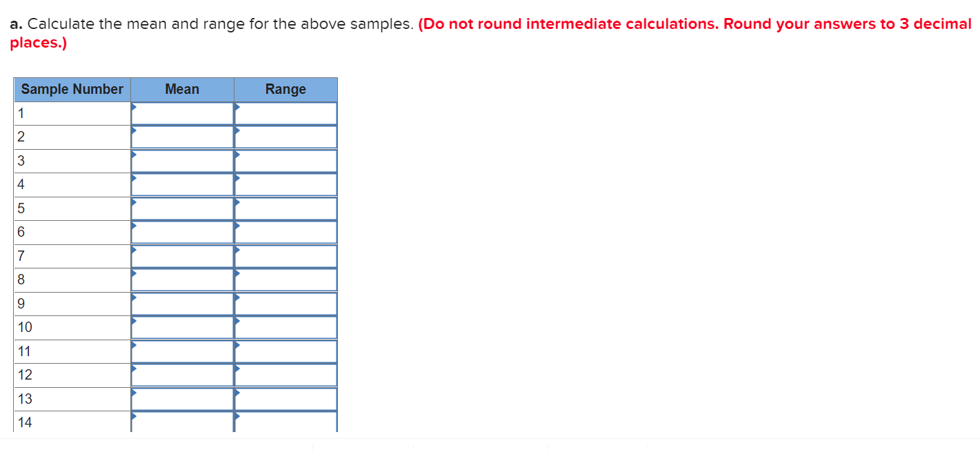Screen dimensions: 980x450
Task: Select the Mean entry box for Sample 6
Action: 182,232
